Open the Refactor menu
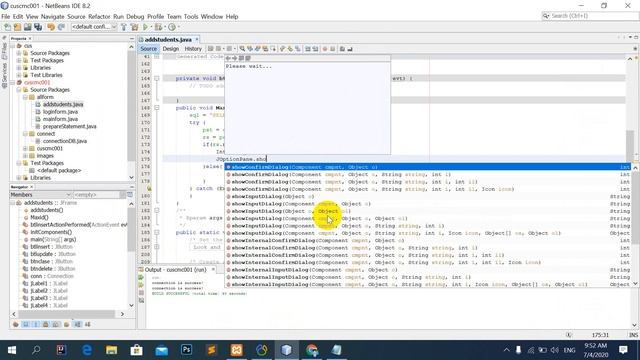640x360 pixels. 99,17
